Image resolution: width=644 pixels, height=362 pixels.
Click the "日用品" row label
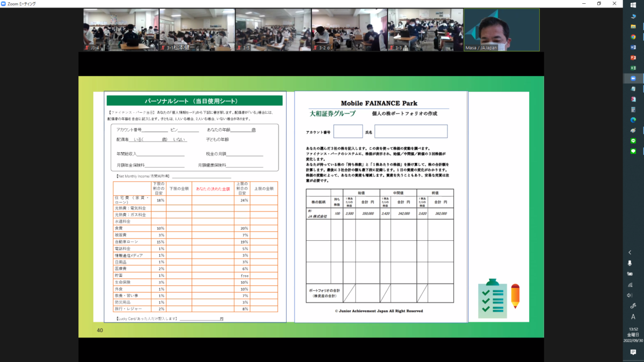click(x=121, y=262)
